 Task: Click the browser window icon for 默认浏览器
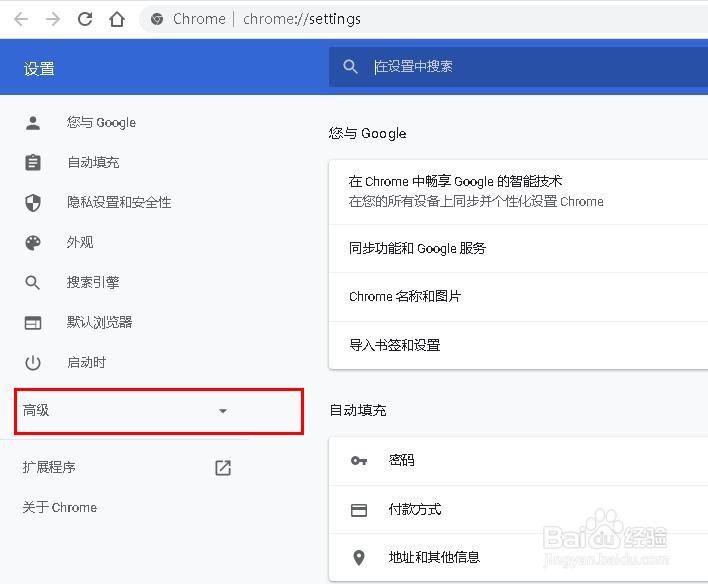click(33, 322)
